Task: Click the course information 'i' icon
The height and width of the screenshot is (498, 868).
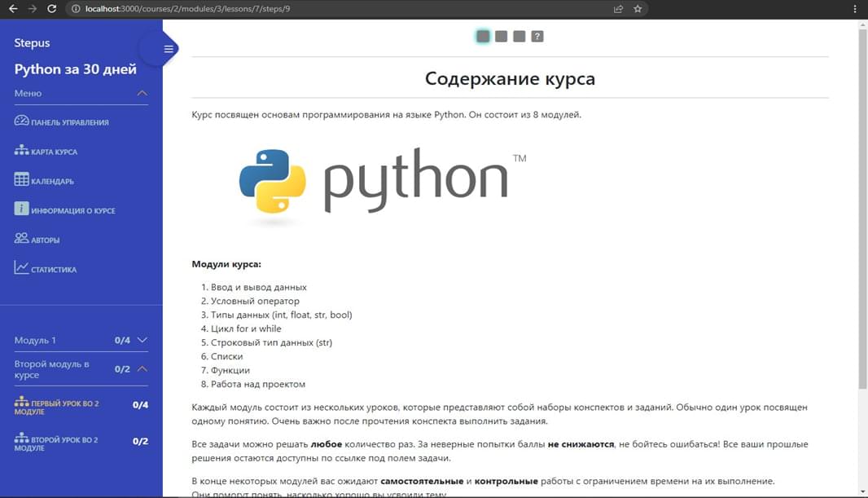Action: point(22,209)
